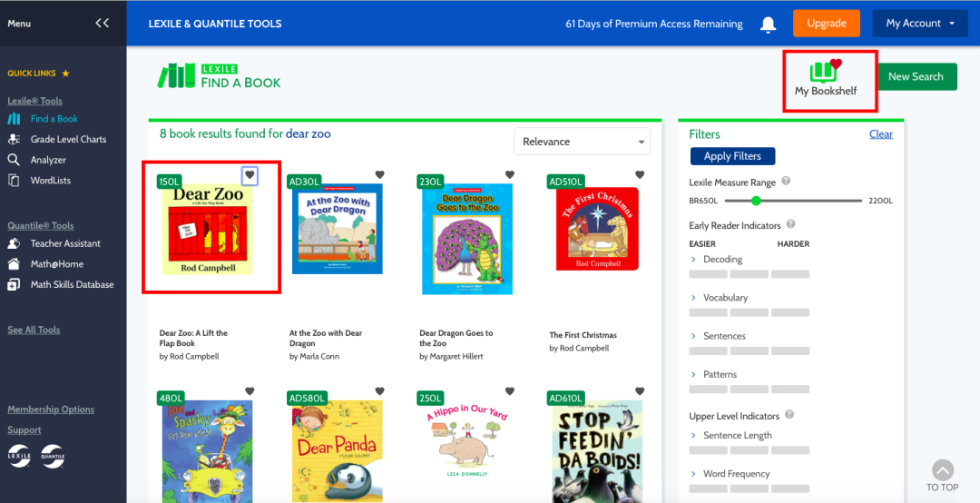
Task: Favorite At the Zoo with Dear Dragon
Action: tap(379, 174)
